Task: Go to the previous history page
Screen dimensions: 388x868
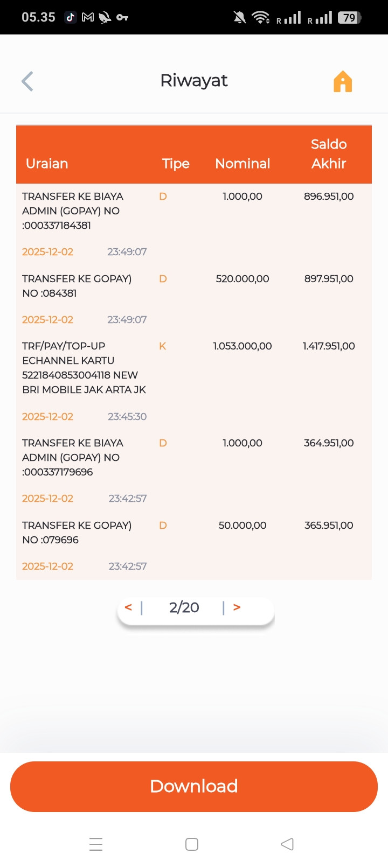Action: click(128, 607)
